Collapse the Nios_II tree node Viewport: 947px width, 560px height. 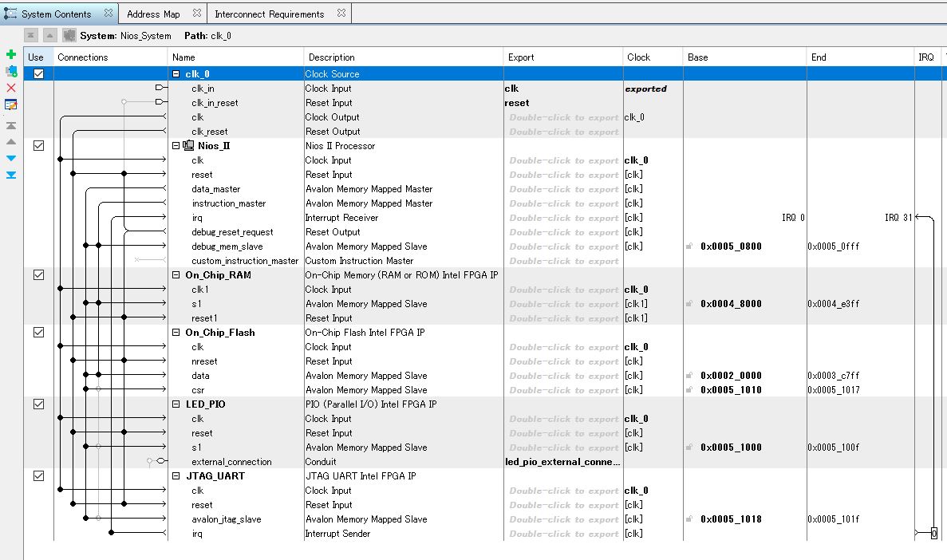click(176, 146)
